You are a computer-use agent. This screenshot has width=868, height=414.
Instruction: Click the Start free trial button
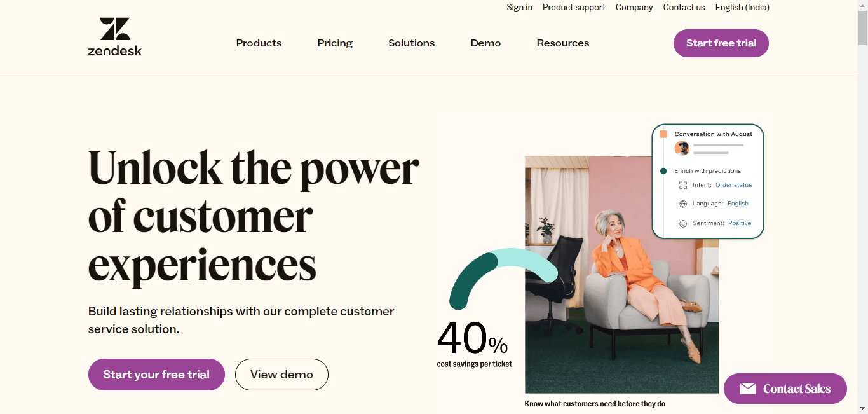pyautogui.click(x=721, y=43)
